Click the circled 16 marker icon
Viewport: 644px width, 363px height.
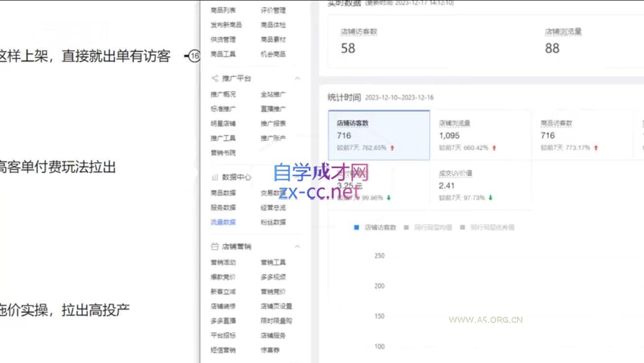pos(194,56)
